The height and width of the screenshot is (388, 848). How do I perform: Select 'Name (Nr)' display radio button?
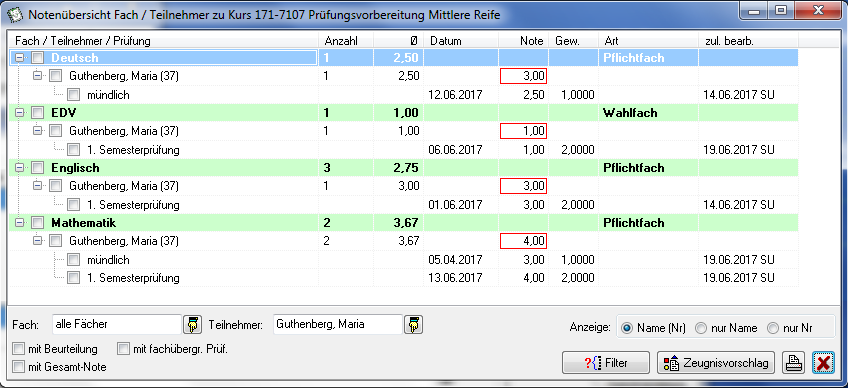click(x=627, y=328)
